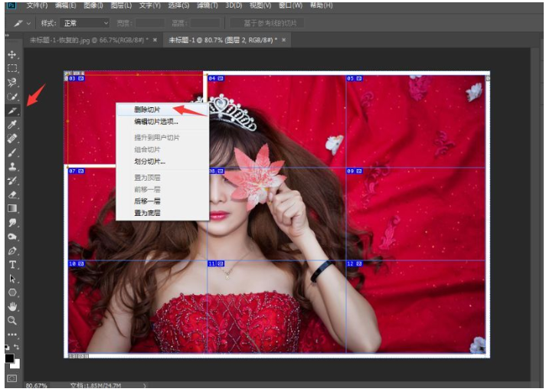Click the black foreground color swatch
546x392 pixels.
coord(9,358)
